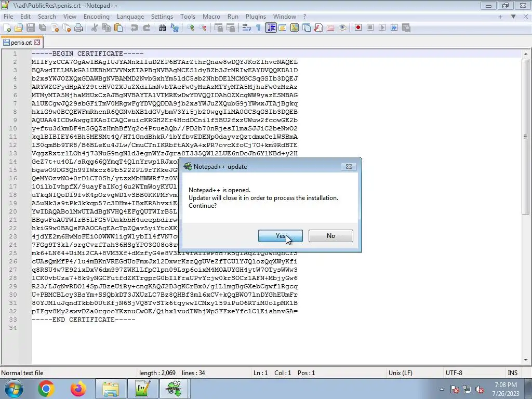Open the User Defined Language icon

pyautogui.click(x=282, y=28)
